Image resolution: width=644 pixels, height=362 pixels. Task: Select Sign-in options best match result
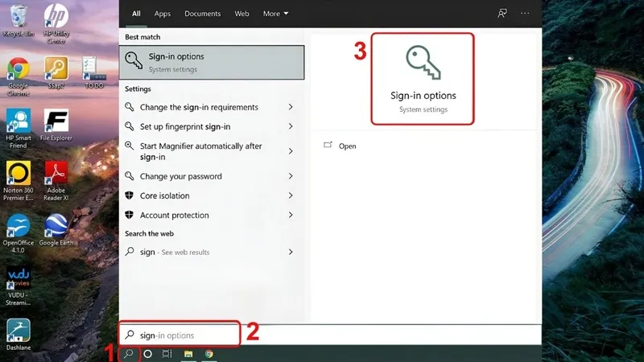212,63
